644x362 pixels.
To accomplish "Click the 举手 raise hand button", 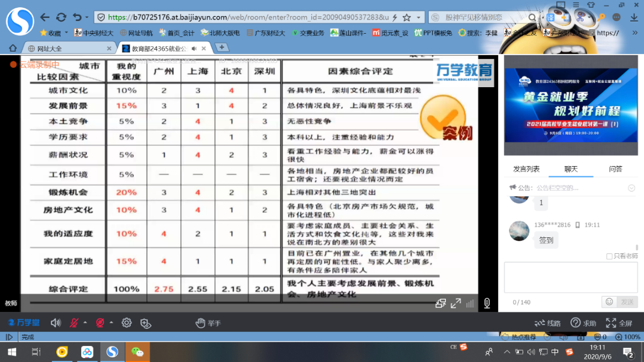I will pos(208,323).
